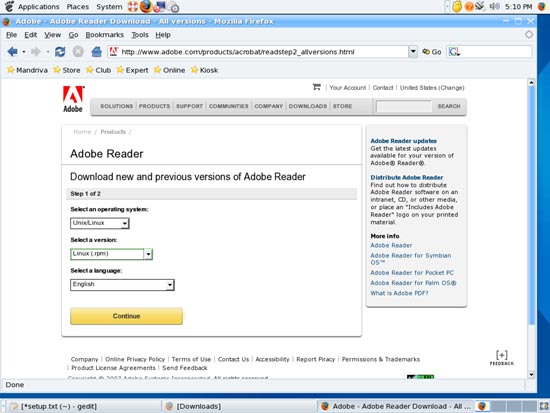Viewport: 550px width, 413px height.
Task: Click the Google search engine icon
Action: pyautogui.click(x=454, y=52)
